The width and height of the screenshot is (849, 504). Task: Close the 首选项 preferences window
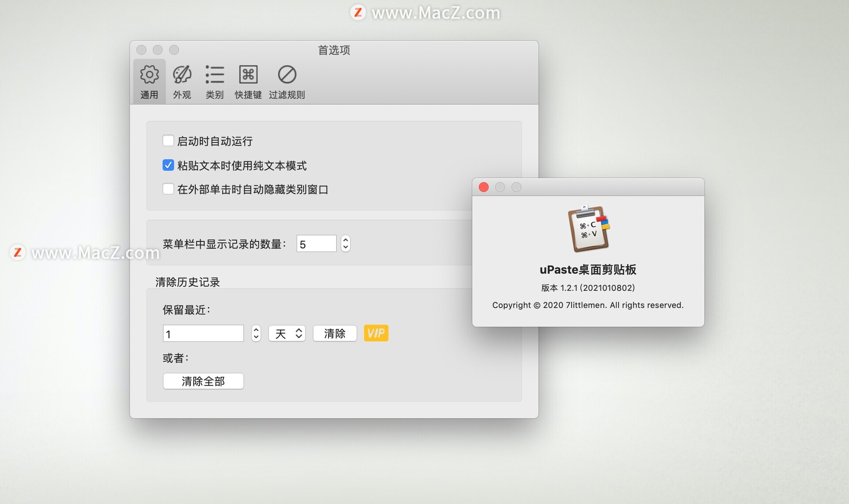(141, 50)
